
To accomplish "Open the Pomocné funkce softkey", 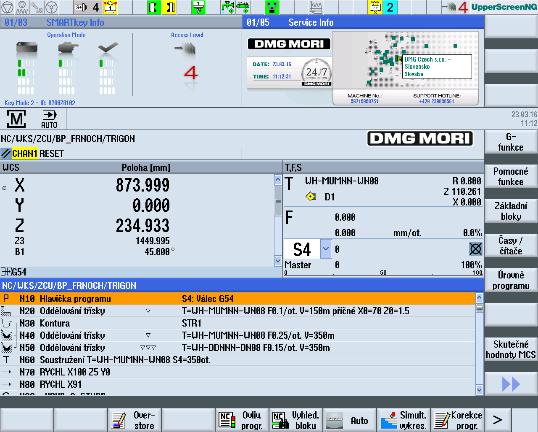I will click(511, 176).
